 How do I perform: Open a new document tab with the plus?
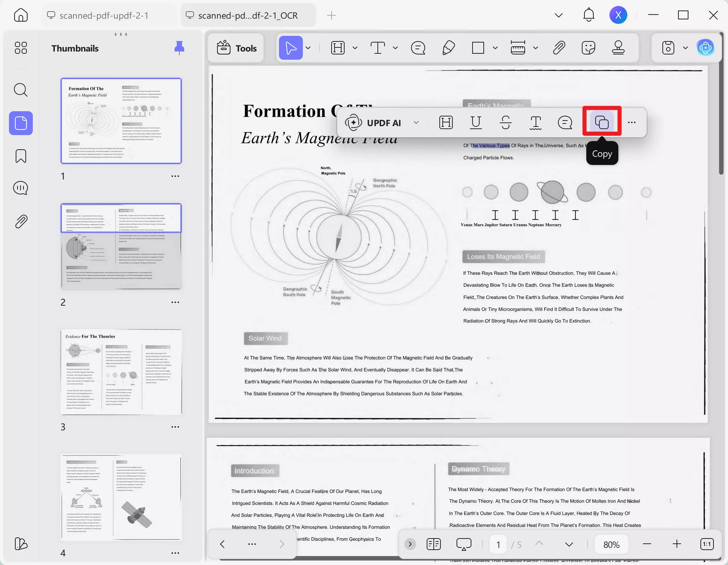[x=331, y=15]
